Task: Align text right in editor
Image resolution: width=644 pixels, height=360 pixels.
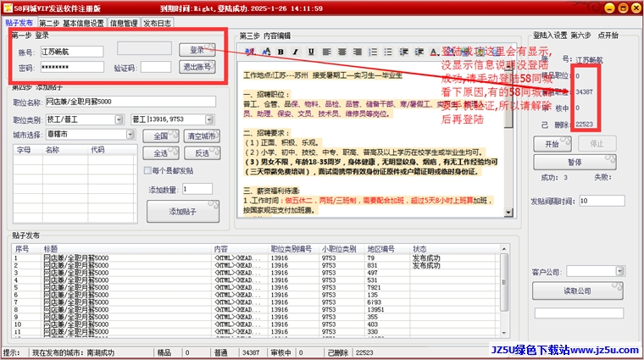Action: [x=358, y=52]
